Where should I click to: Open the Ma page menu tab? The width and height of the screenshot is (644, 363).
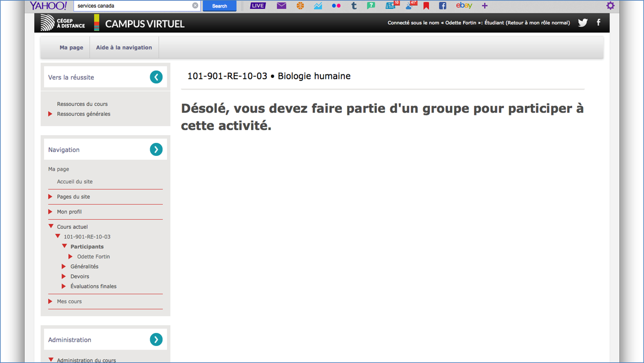(71, 48)
